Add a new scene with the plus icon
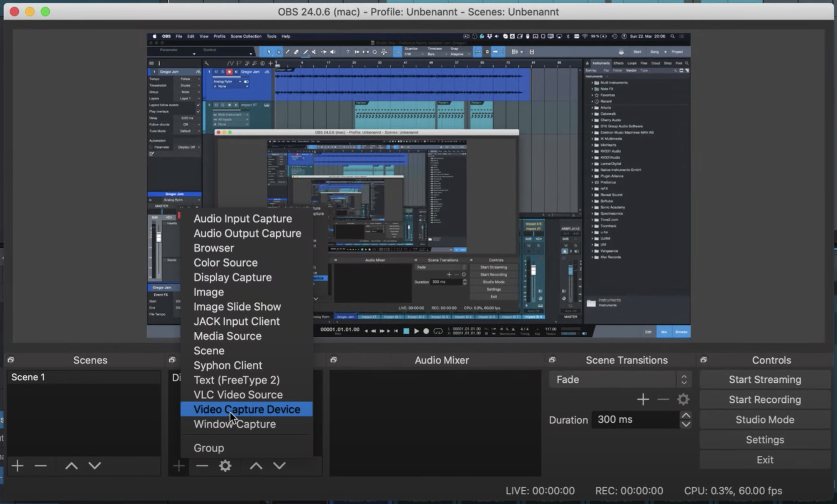The width and height of the screenshot is (837, 504). 17,466
